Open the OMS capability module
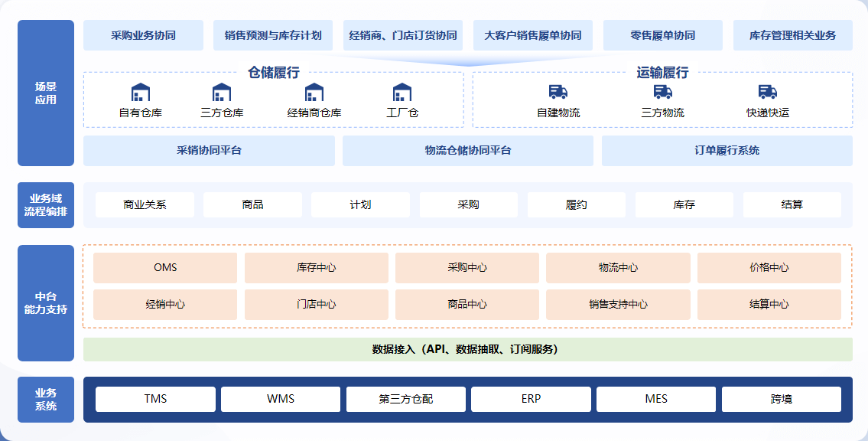The height and width of the screenshot is (441, 868). pos(165,267)
